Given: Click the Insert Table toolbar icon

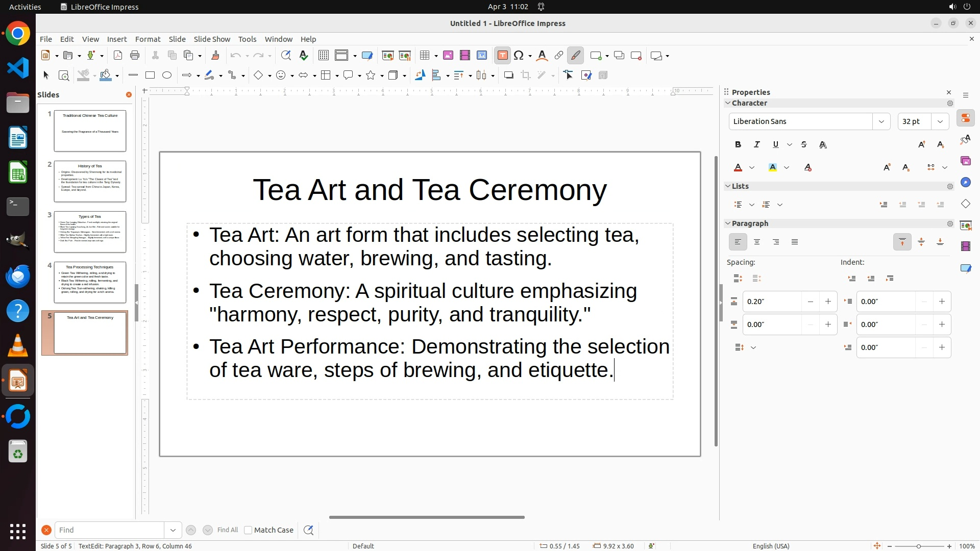Looking at the screenshot, I should 424,56.
